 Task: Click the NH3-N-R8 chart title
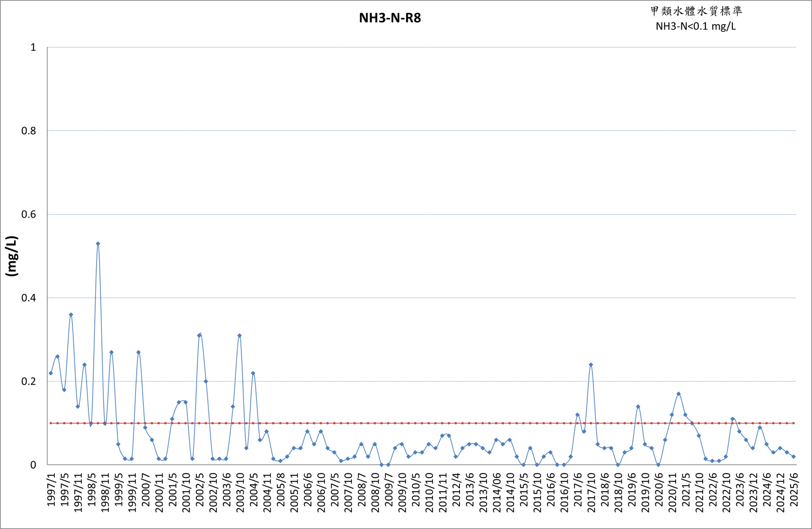390,18
